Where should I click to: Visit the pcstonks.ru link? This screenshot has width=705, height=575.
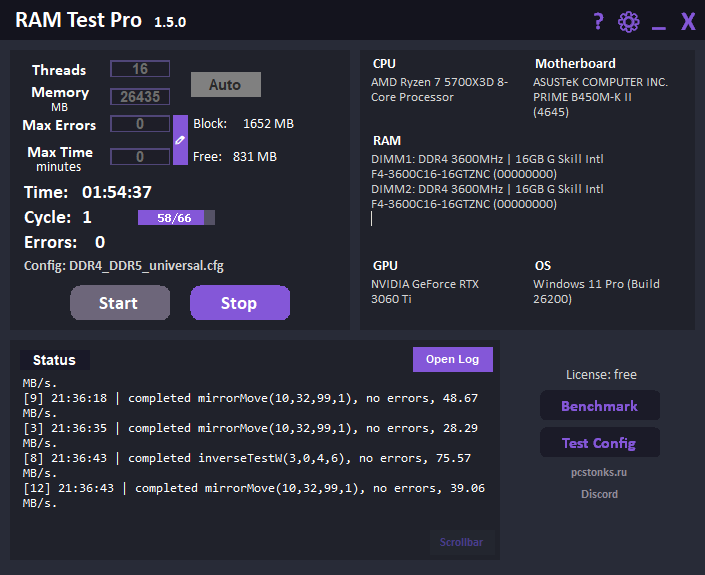click(x=599, y=472)
